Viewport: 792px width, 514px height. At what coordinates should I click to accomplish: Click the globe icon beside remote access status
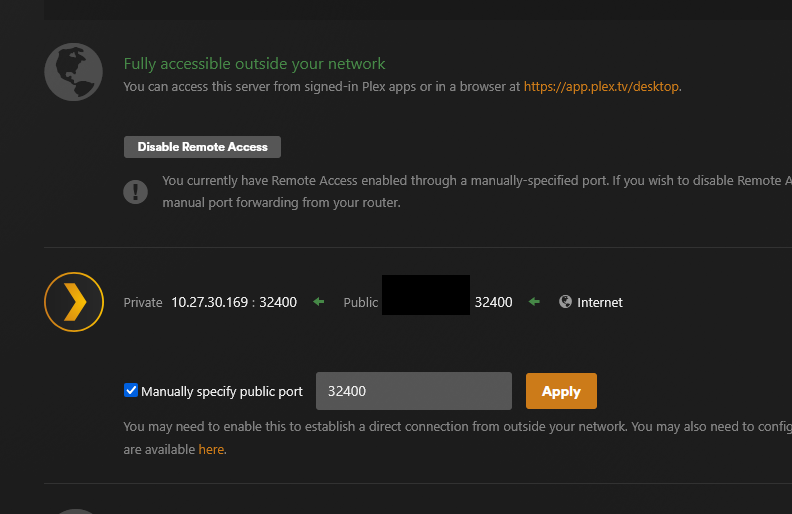(x=74, y=72)
